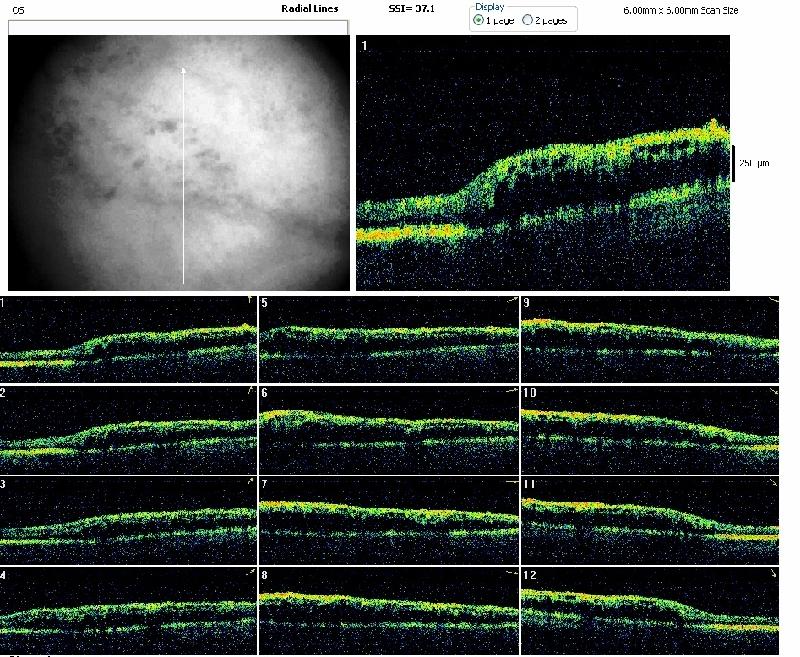
Task: Click the direction arrow icon on scan 5 thumbnail
Action: (511, 300)
